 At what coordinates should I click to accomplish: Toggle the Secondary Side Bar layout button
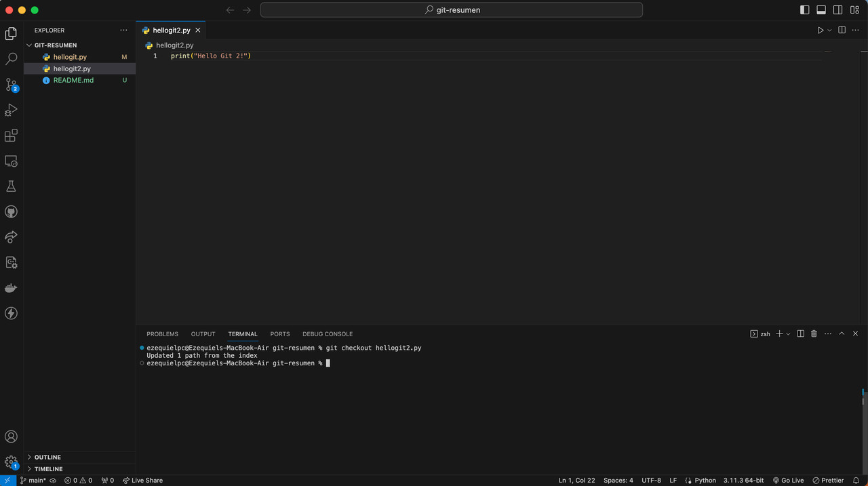[838, 10]
